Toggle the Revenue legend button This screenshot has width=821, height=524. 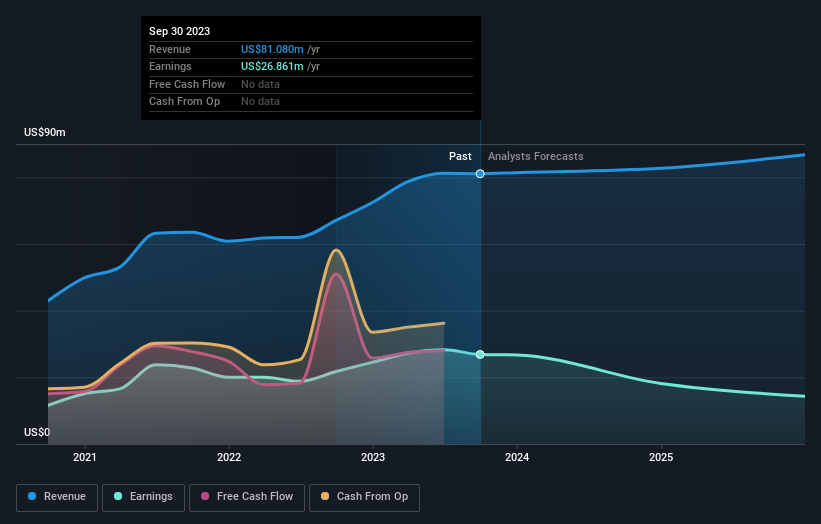tap(57, 497)
